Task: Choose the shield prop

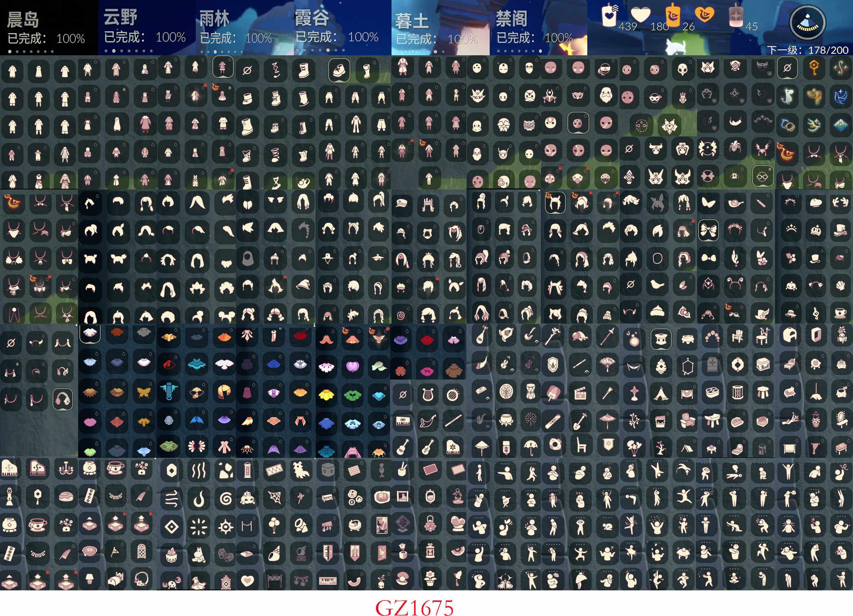Action: pyautogui.click(x=552, y=365)
